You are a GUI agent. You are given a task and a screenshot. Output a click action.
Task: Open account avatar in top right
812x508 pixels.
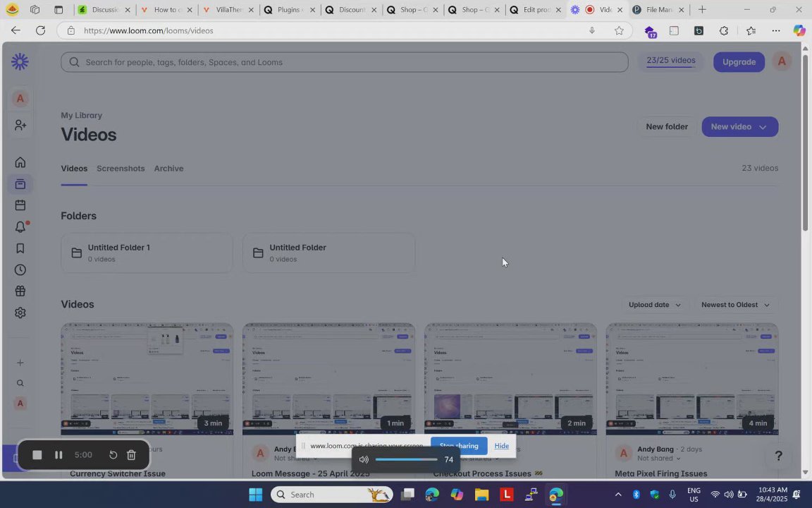click(x=782, y=61)
